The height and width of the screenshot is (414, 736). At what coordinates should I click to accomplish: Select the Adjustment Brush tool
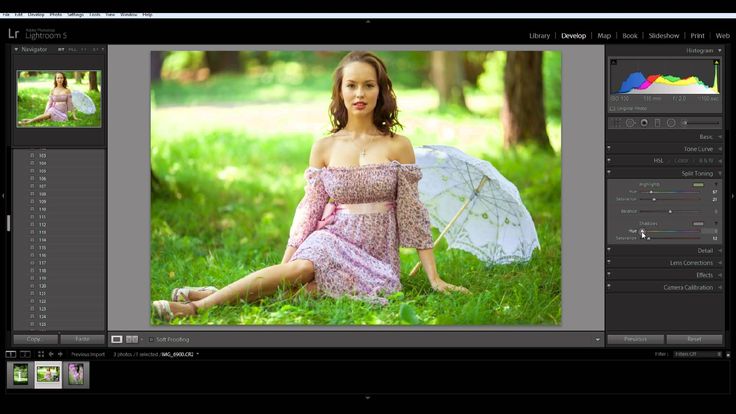pyautogui.click(x=700, y=123)
